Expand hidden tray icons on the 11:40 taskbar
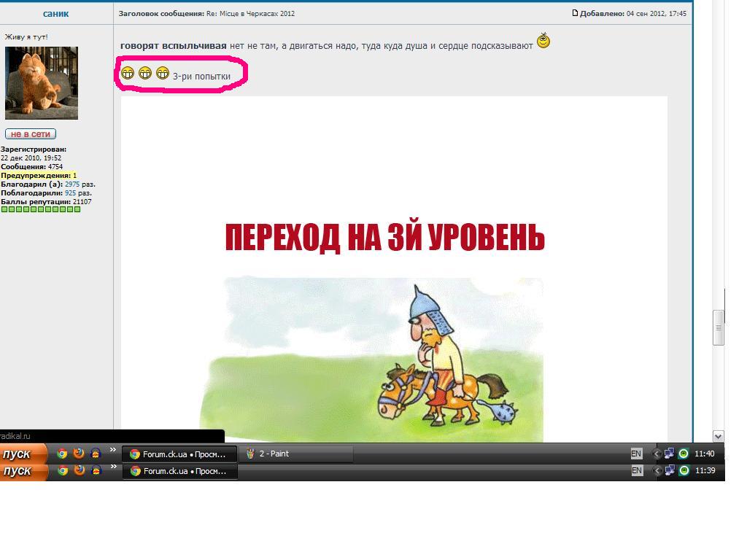Image resolution: width=747 pixels, height=560 pixels. point(656,454)
